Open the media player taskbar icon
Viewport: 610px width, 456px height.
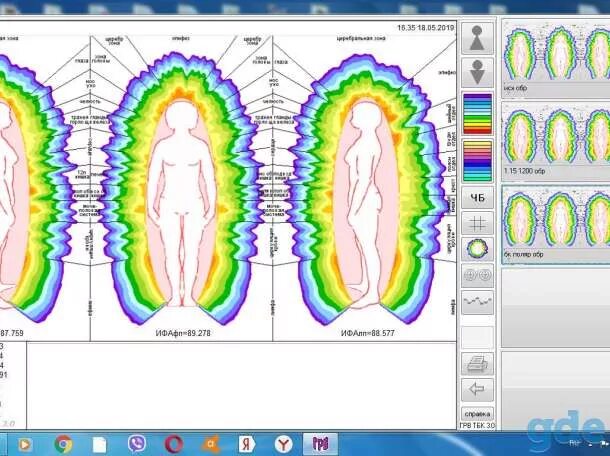pos(25,444)
